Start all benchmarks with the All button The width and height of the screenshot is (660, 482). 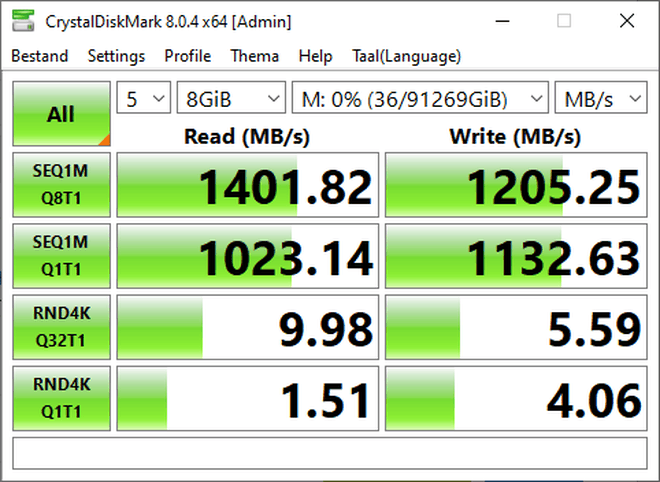click(61, 114)
